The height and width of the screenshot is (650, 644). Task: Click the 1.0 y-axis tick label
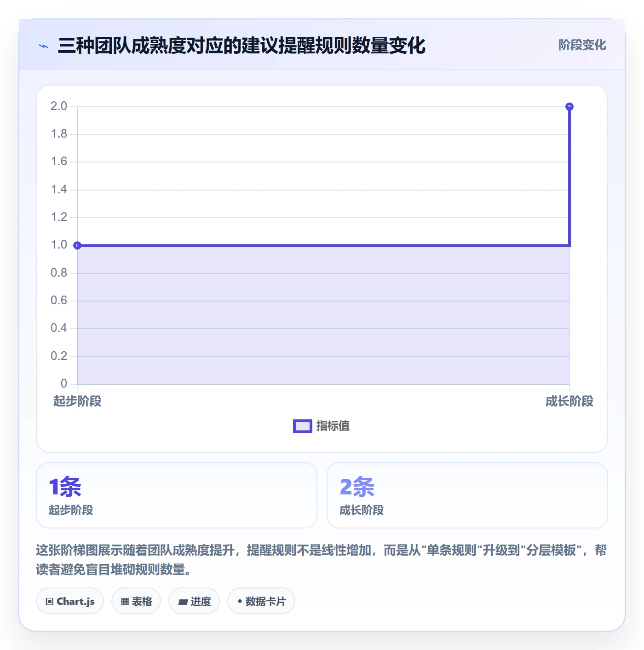coord(59,245)
